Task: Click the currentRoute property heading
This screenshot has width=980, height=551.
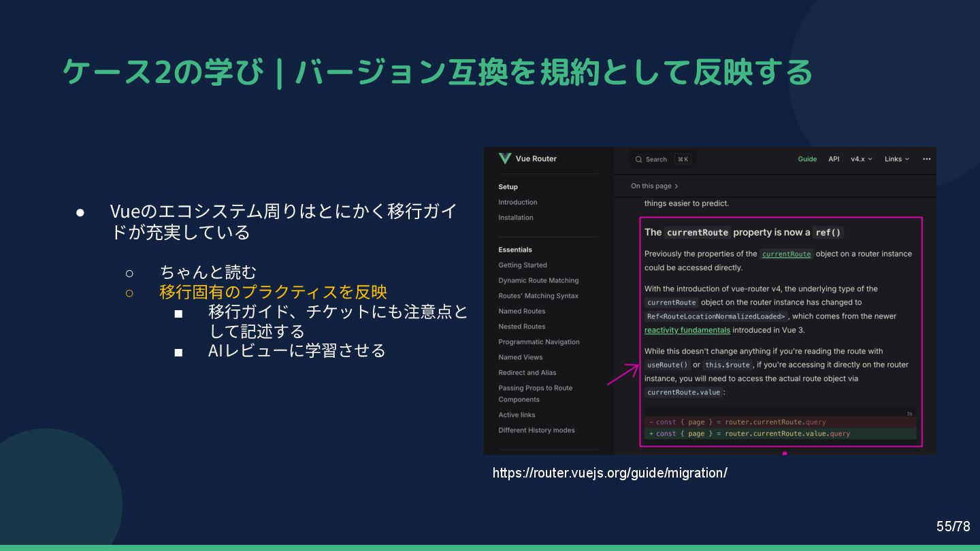Action: coord(745,232)
